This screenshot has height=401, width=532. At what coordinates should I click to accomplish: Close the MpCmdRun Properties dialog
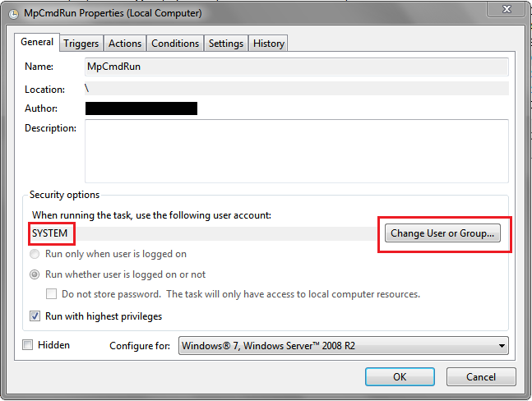pos(507,9)
